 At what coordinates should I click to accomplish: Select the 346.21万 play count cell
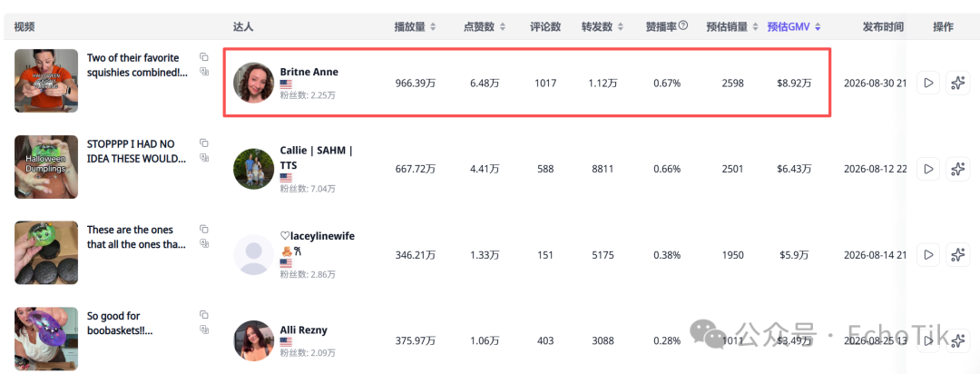tap(415, 255)
